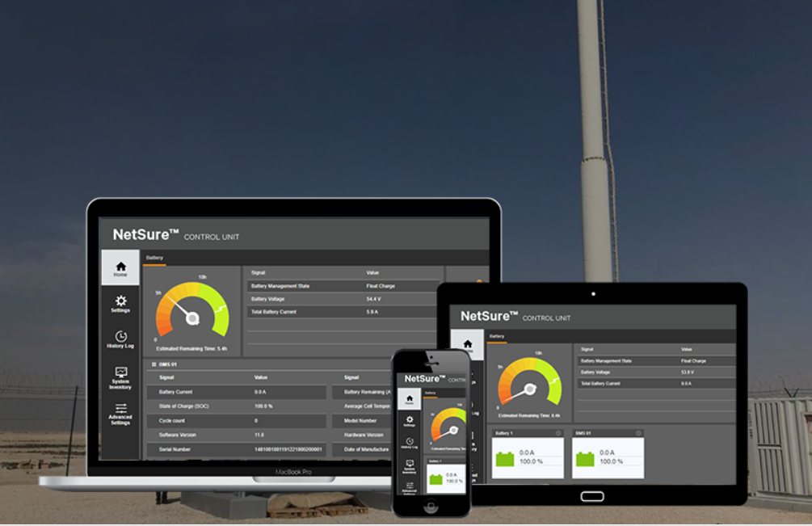Click the serial number value on the laptop
Viewport: 812px width, 526px height.
coord(288,449)
